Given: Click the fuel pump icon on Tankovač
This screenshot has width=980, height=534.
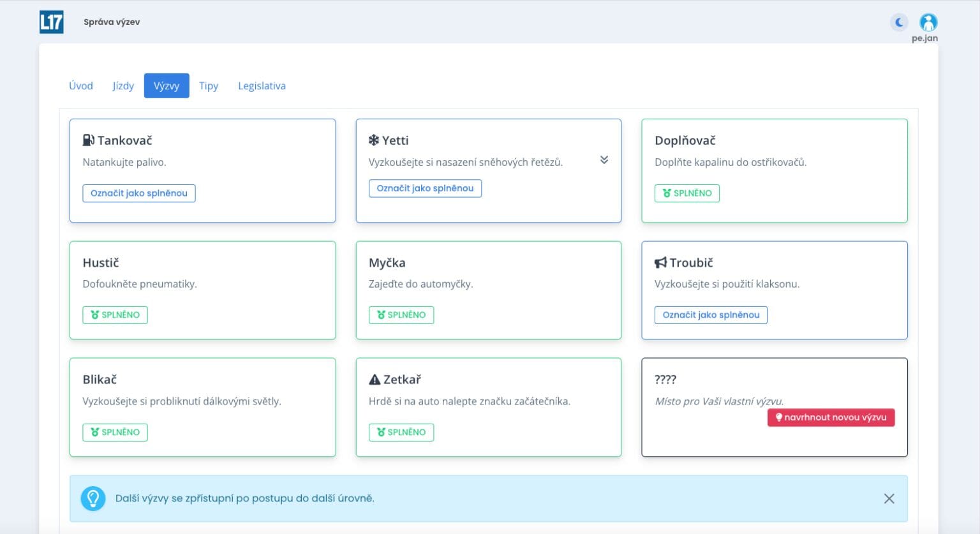Looking at the screenshot, I should pyautogui.click(x=89, y=140).
